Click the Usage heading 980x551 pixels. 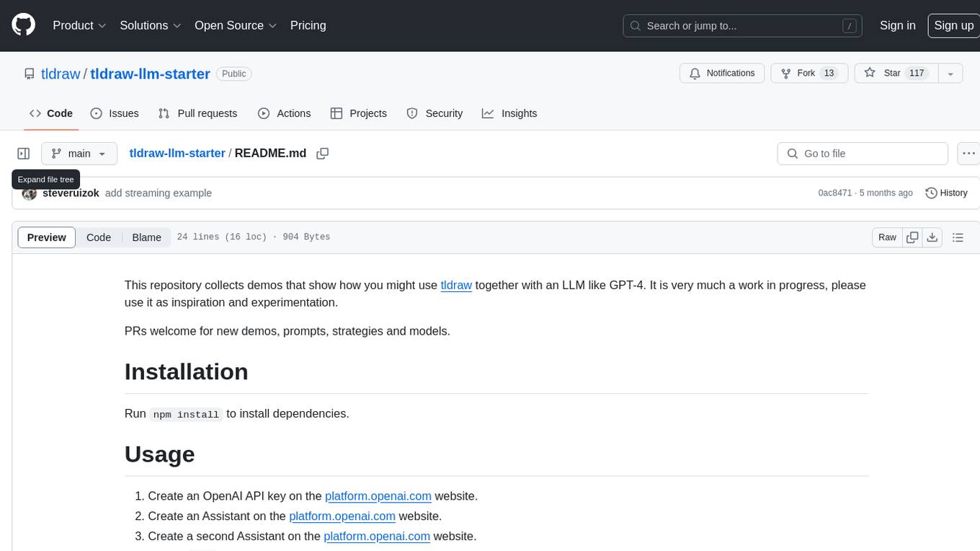160,454
